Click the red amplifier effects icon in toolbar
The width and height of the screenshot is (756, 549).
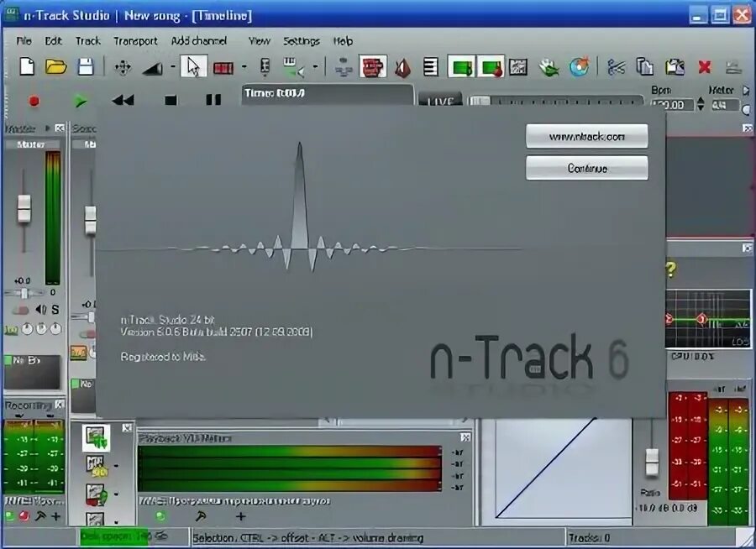pos(373,67)
